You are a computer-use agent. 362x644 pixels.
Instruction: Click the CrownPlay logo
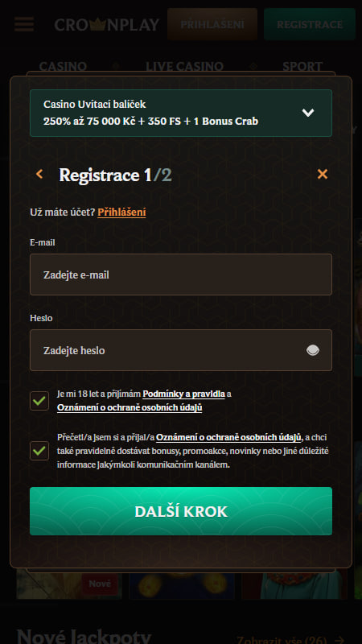[107, 25]
